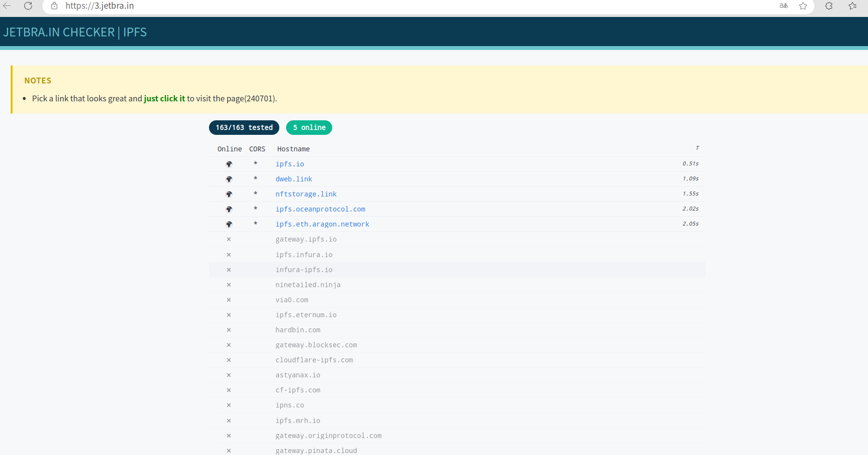
Task: Click the green 'just click it' text
Action: tap(164, 98)
